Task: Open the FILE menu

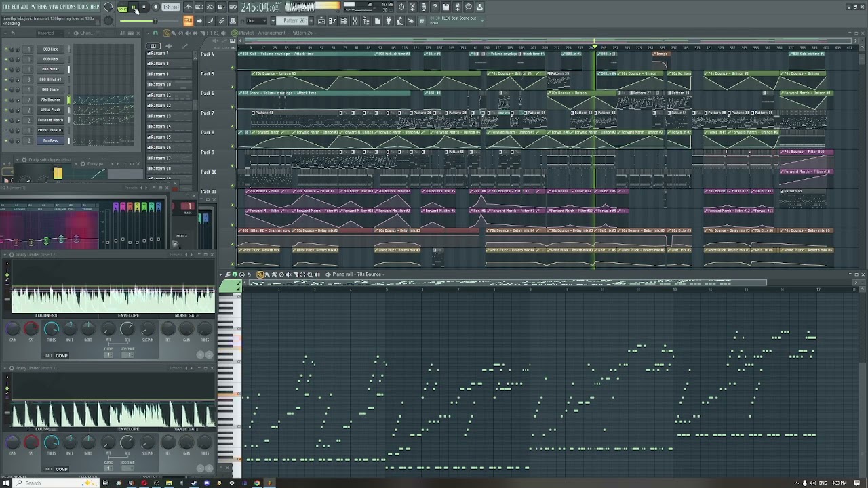Action: pos(6,7)
